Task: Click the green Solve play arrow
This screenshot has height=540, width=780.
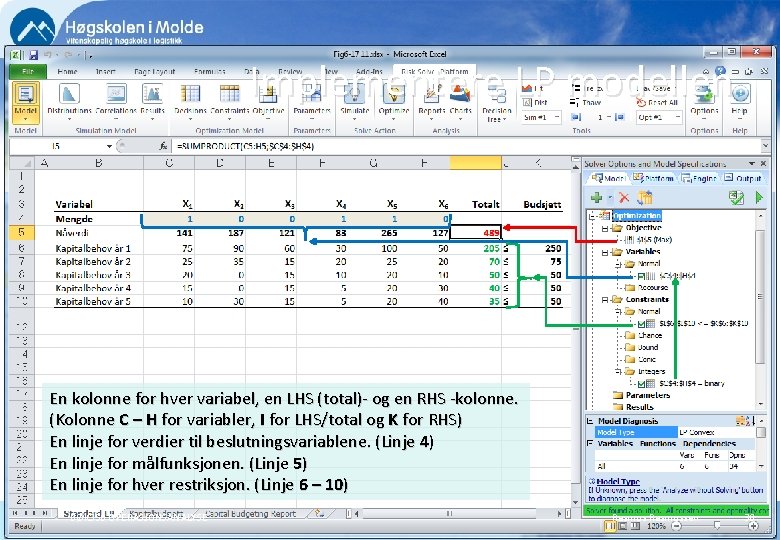Action: 759,198
